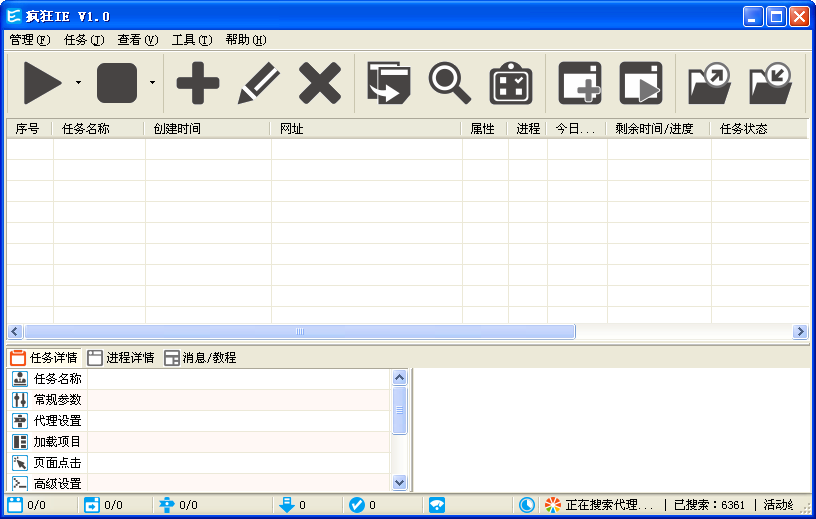Click the blue gauge status bar icon

pyautogui.click(x=437, y=504)
